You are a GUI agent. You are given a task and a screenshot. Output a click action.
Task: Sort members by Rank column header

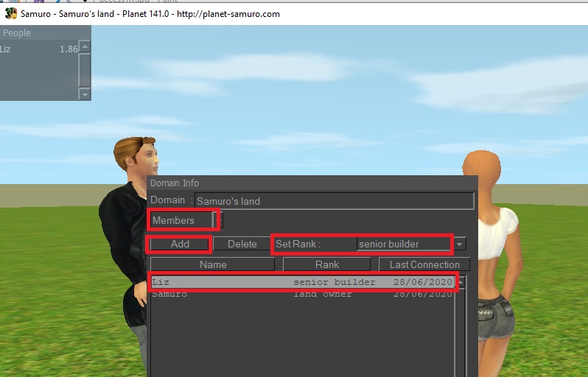(326, 264)
